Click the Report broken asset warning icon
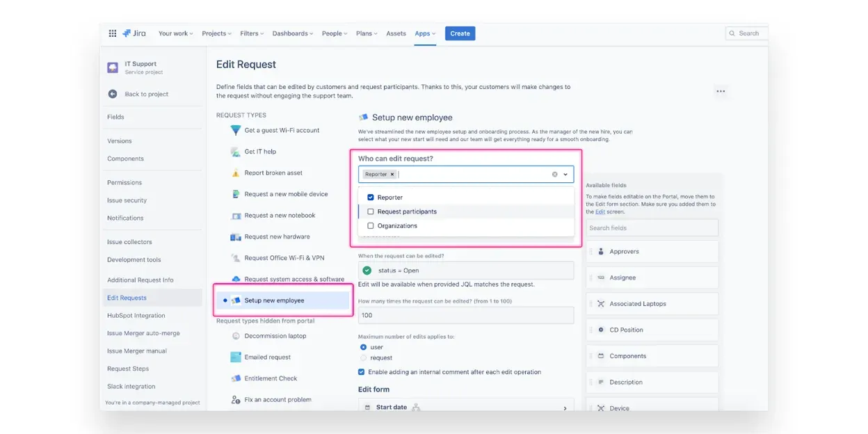The height and width of the screenshot is (434, 868). click(x=236, y=173)
